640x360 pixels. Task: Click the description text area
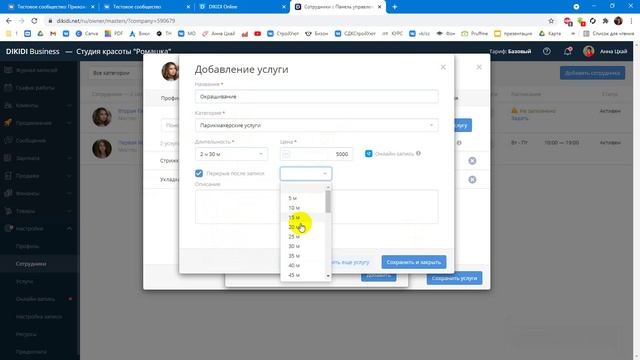(316, 207)
